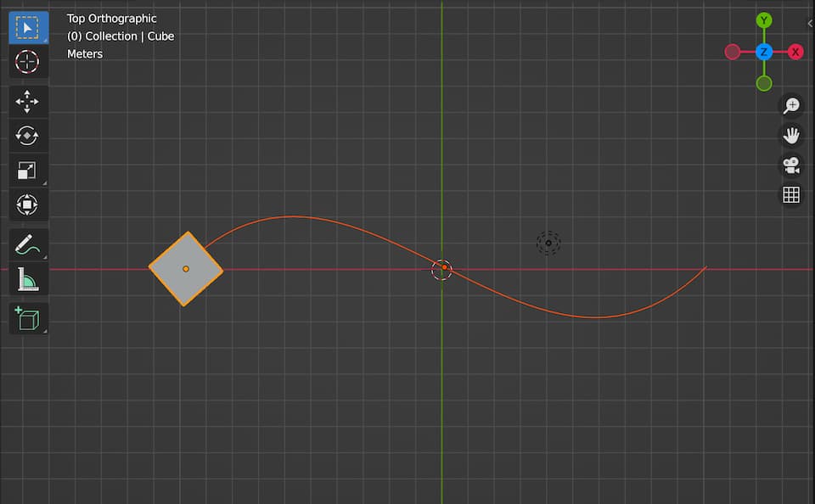The height and width of the screenshot is (504, 815).
Task: Click the hand pan view button
Action: coord(791,135)
